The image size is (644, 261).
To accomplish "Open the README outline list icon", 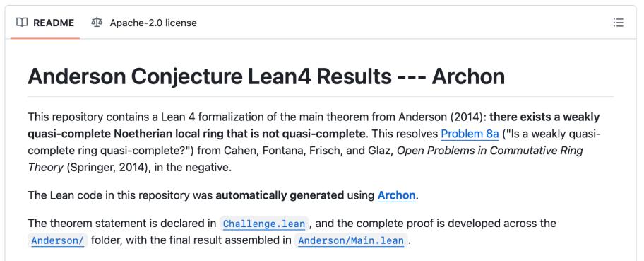I will click(618, 23).
